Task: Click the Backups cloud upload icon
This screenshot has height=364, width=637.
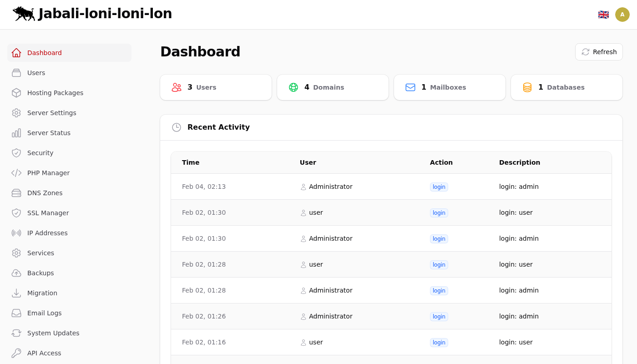Action: [x=16, y=273]
